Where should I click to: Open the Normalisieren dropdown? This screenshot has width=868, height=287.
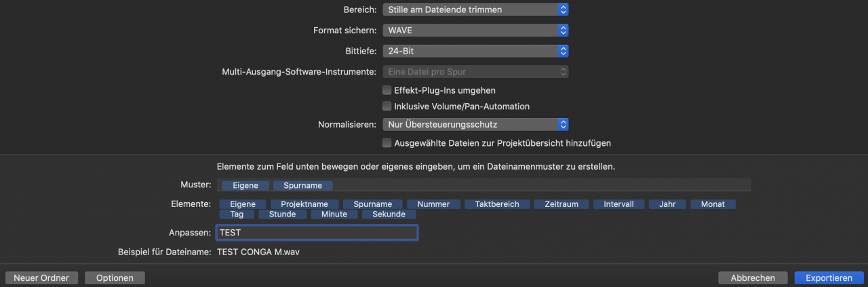click(x=475, y=124)
